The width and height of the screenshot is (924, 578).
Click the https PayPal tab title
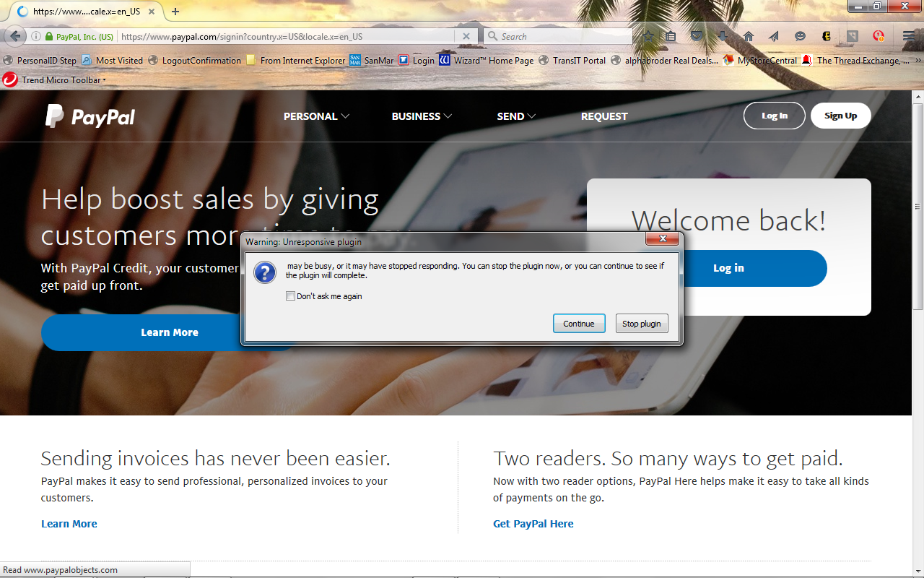88,12
